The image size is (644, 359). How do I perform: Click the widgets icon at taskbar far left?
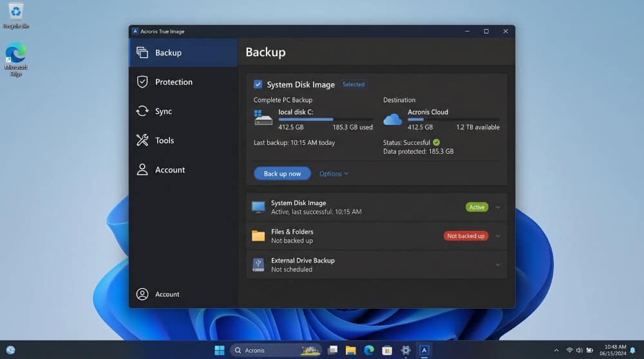11,350
